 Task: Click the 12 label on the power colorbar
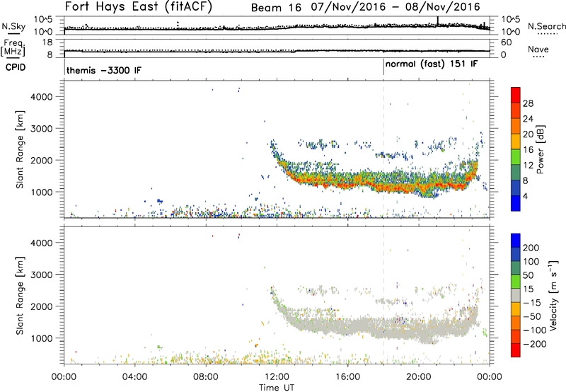[x=528, y=166]
